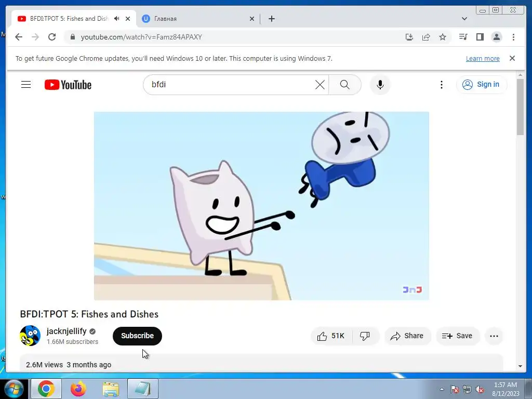Click the lock icon in address bar
Image resolution: width=532 pixels, height=399 pixels.
click(72, 37)
